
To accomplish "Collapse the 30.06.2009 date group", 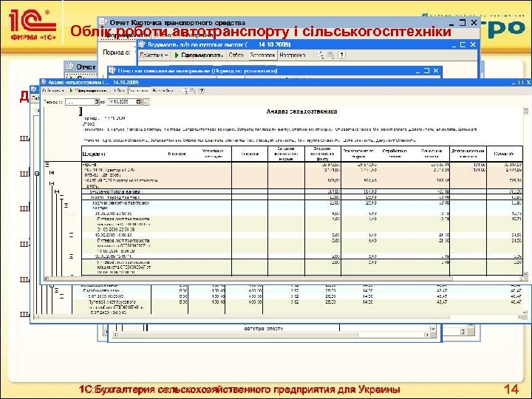I will coord(71,256).
